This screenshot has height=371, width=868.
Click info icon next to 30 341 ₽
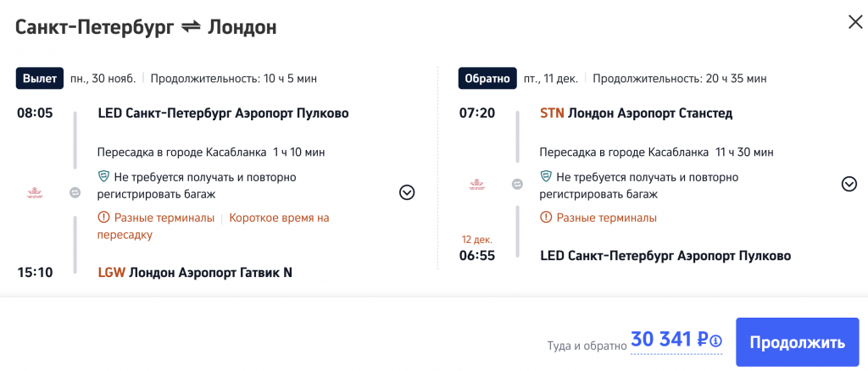pos(716,341)
